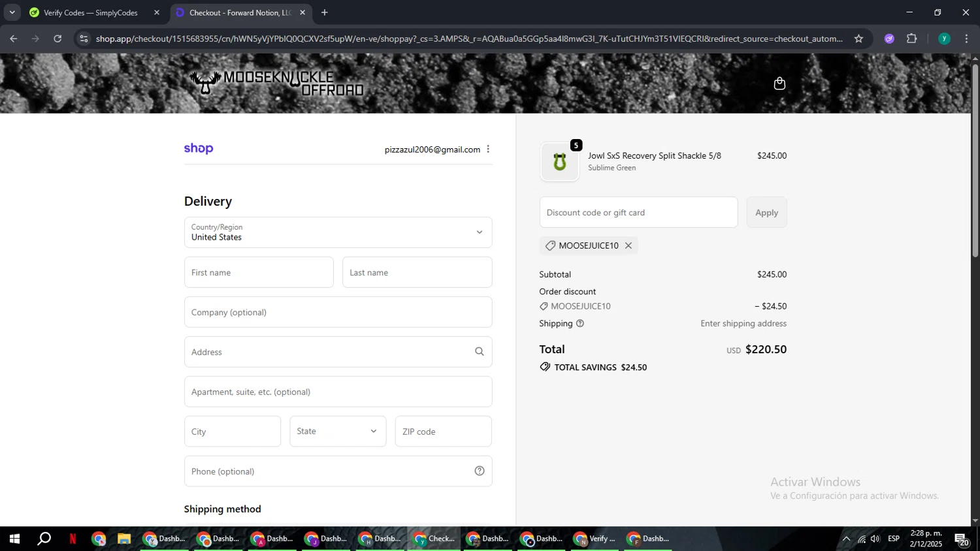
Task: Open Chrome three-dot menu
Action: (966, 39)
